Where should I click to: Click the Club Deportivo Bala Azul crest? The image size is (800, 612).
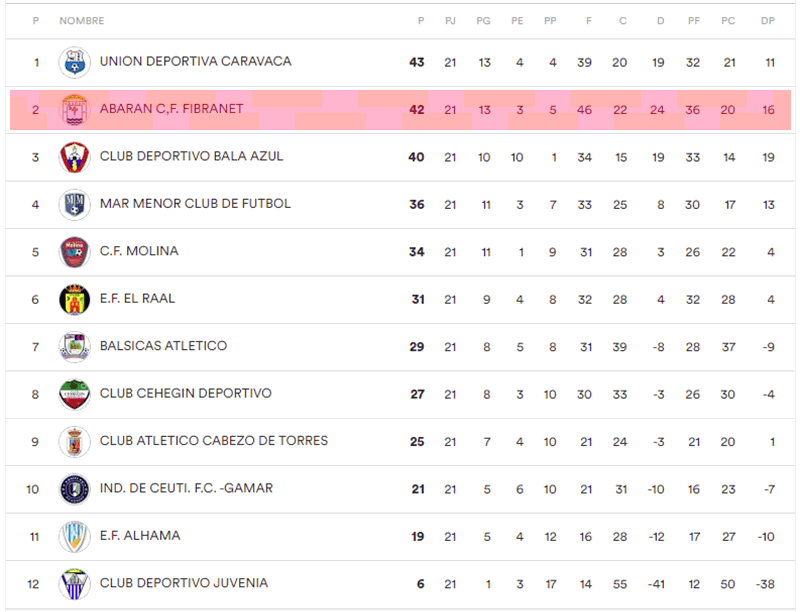click(74, 157)
